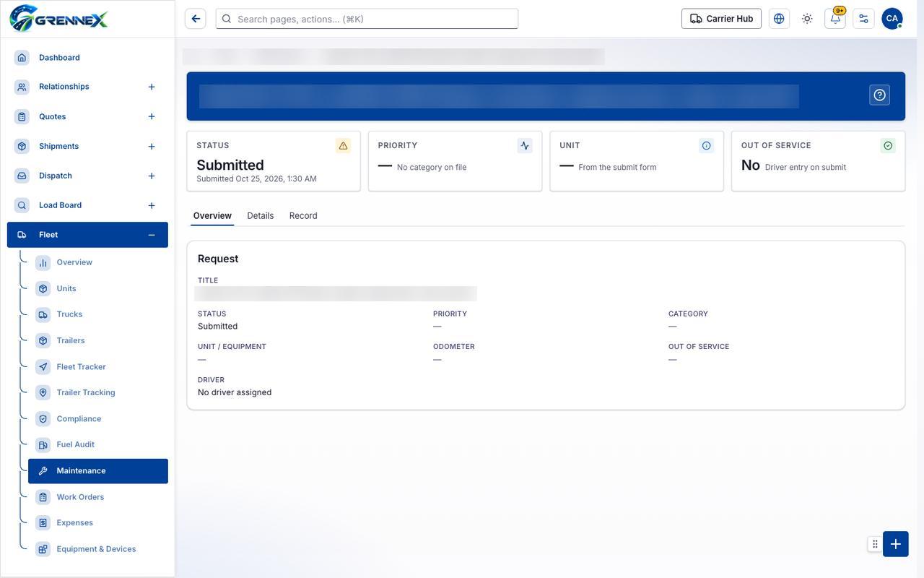Open the CA user avatar menu

(892, 19)
